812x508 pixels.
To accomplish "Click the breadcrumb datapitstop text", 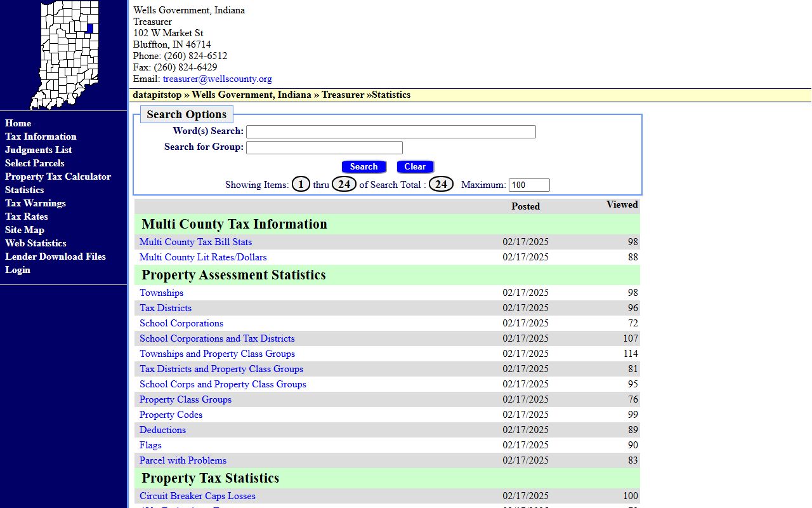I will (157, 95).
